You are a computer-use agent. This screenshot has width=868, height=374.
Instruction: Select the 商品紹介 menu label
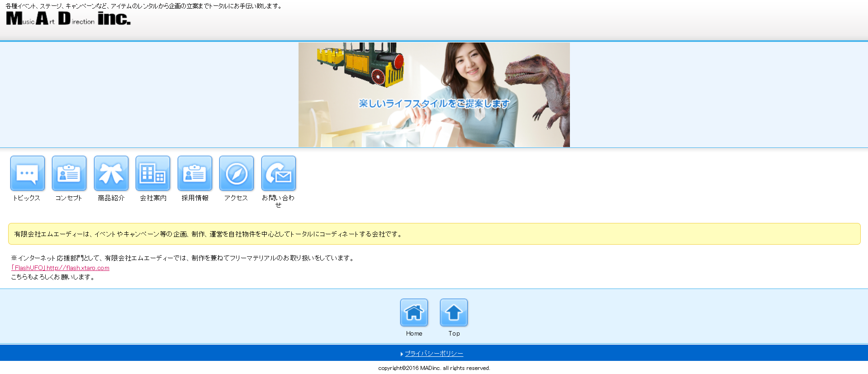(111, 198)
